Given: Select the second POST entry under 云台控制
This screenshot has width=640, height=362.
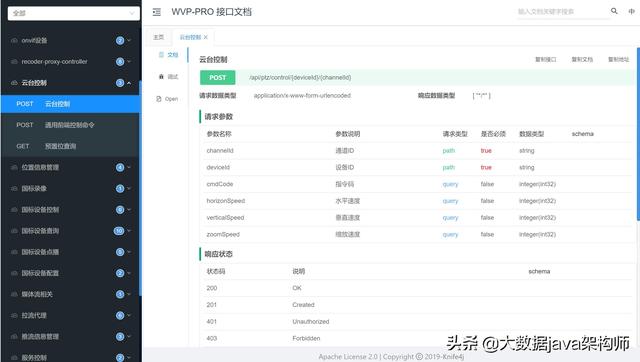Looking at the screenshot, I should pyautogui.click(x=70, y=125).
